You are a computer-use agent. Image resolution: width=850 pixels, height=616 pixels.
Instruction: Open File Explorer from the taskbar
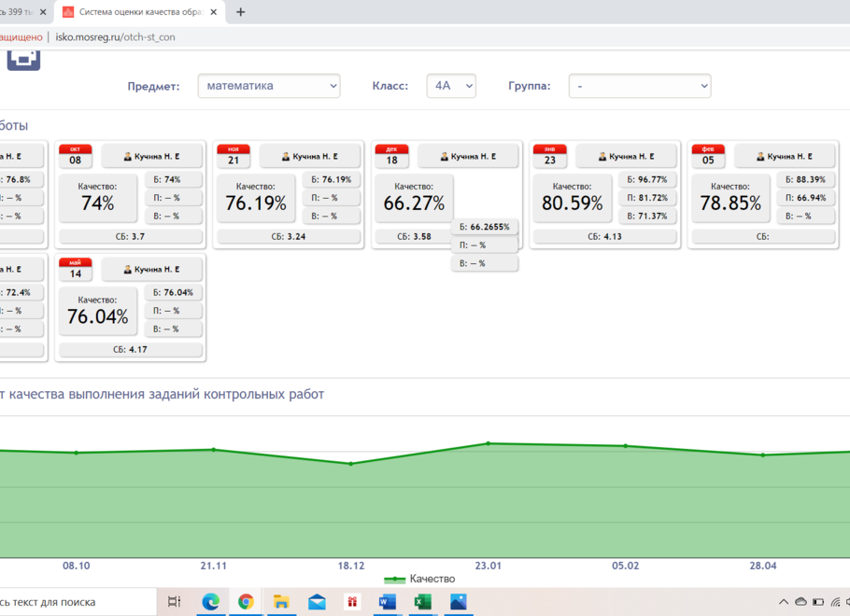(281, 602)
